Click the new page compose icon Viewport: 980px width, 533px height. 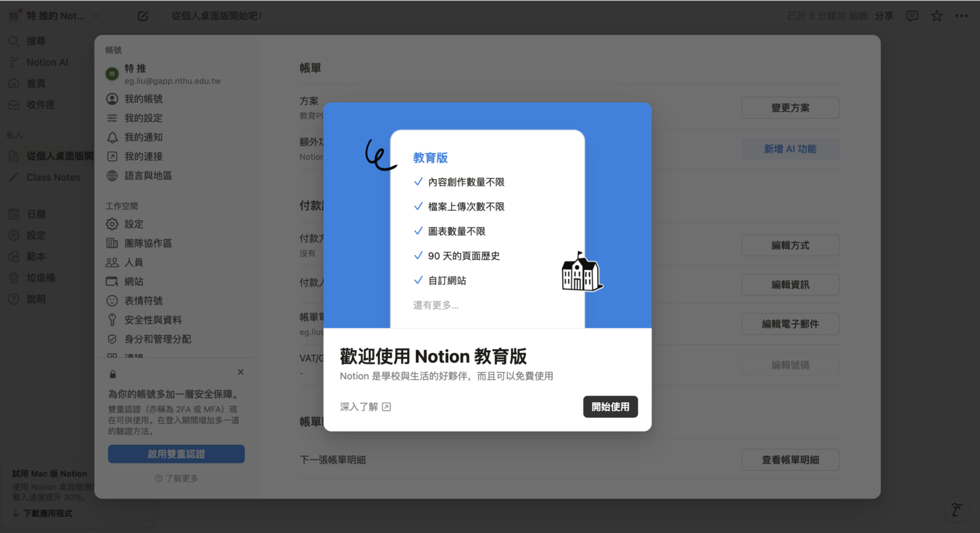(143, 16)
